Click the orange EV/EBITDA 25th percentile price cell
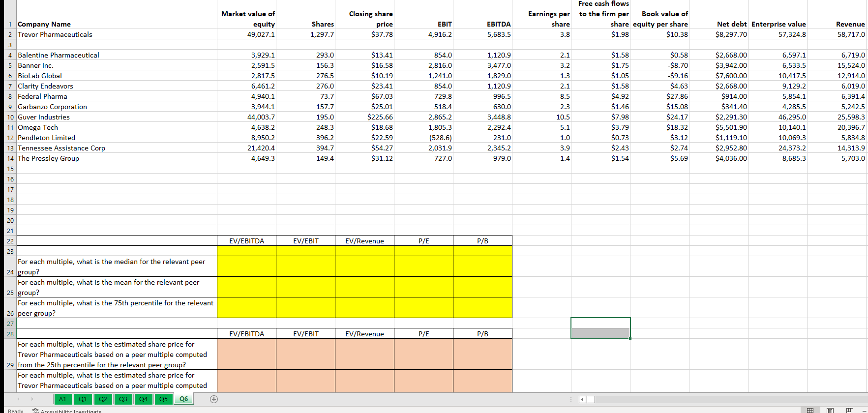The height and width of the screenshot is (413, 868). click(247, 354)
